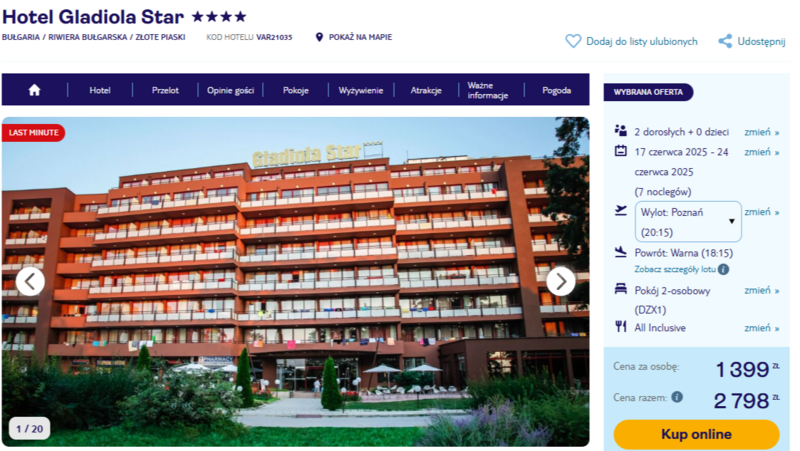Click the Kup online button
The image size is (800, 451).
coord(696,434)
